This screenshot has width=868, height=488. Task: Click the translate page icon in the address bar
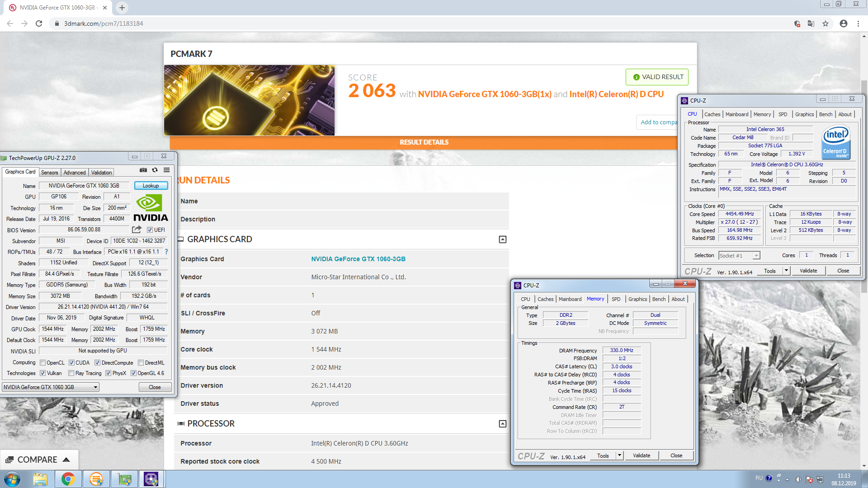(811, 23)
